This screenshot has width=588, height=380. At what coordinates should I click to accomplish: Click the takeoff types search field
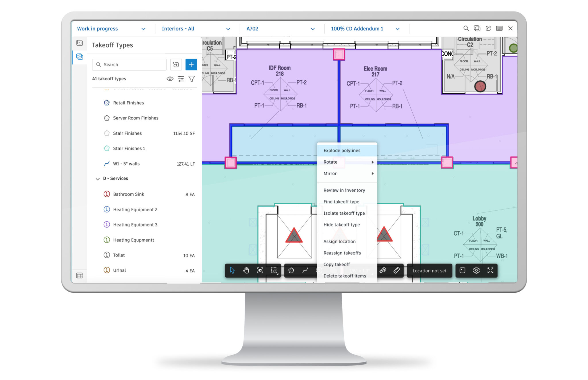129,65
